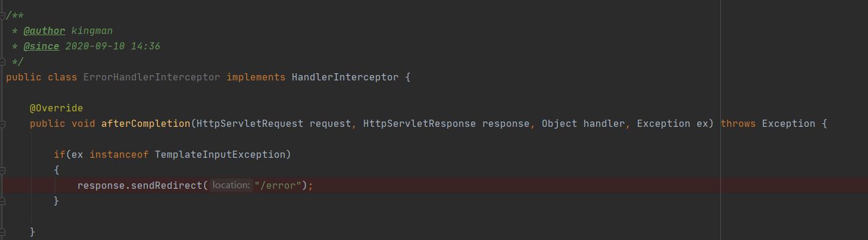The image size is (868, 240).
Task: Click the HttpServletResponse parameter type
Action: pos(420,123)
